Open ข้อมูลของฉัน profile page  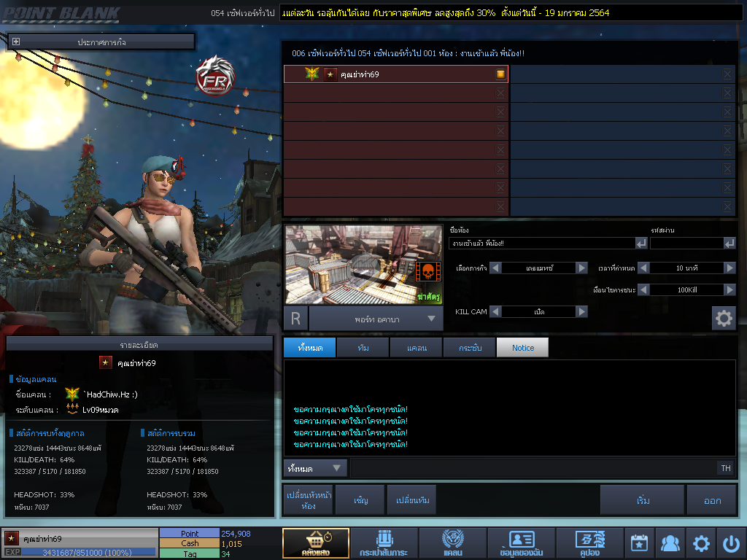521,542
